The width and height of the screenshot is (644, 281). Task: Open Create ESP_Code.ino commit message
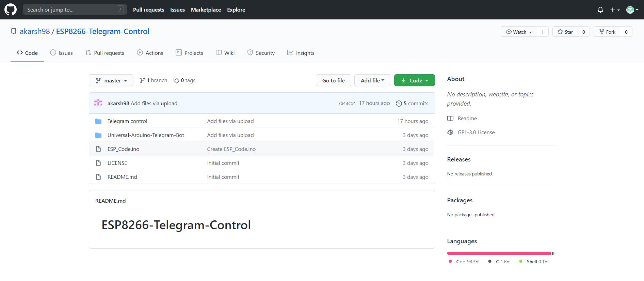click(x=231, y=149)
